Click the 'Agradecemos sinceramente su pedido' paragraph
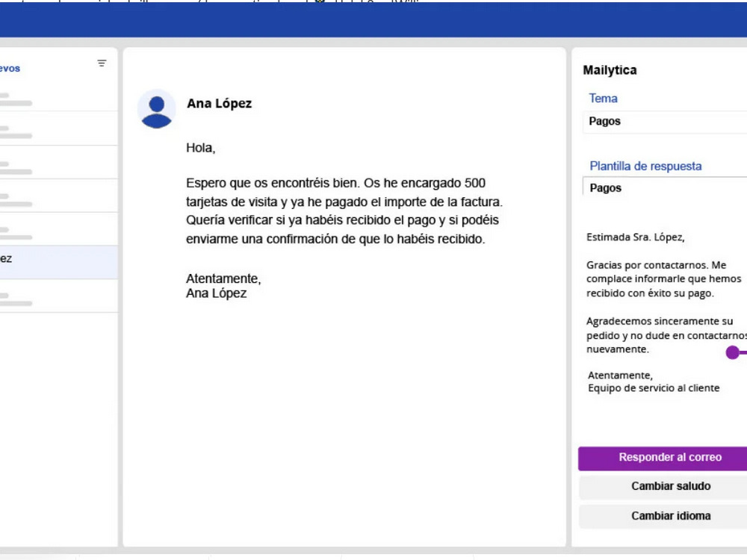The width and height of the screenshot is (747, 560). pos(666,335)
